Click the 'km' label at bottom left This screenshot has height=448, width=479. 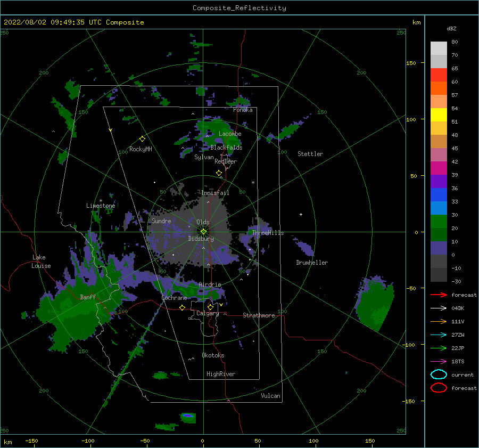point(7,442)
